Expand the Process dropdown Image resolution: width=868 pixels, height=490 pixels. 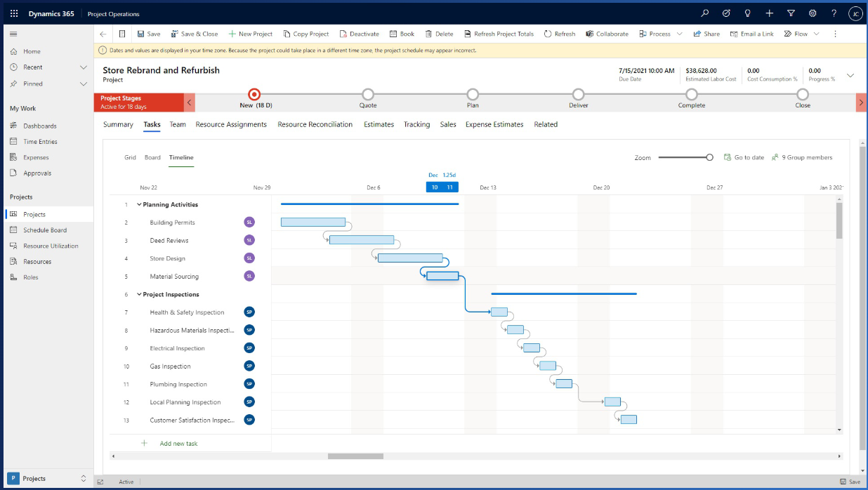coord(679,34)
